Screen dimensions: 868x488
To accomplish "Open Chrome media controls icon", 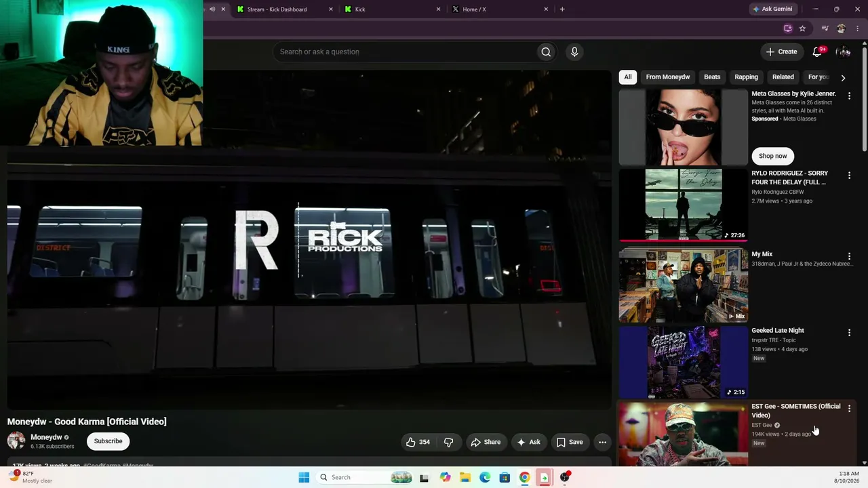I will (825, 28).
